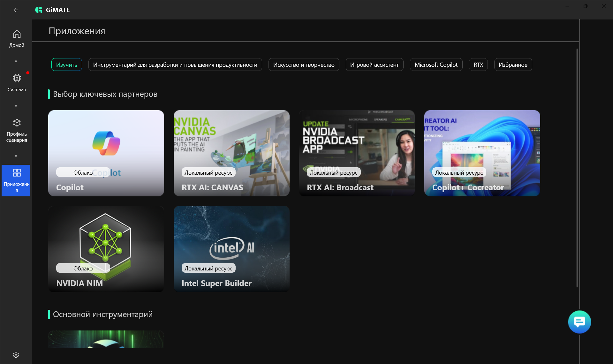Launch the RTX AI: Broadcast card
613x364 pixels.
point(357,153)
